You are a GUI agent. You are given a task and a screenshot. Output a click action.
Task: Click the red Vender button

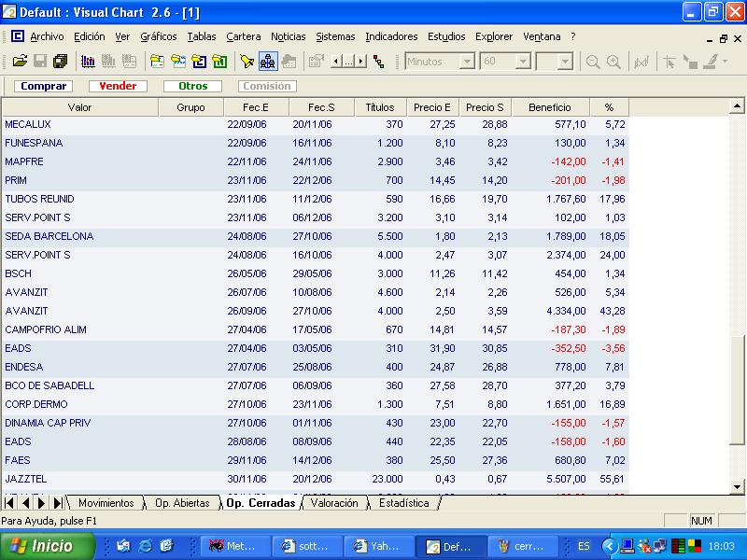[118, 86]
